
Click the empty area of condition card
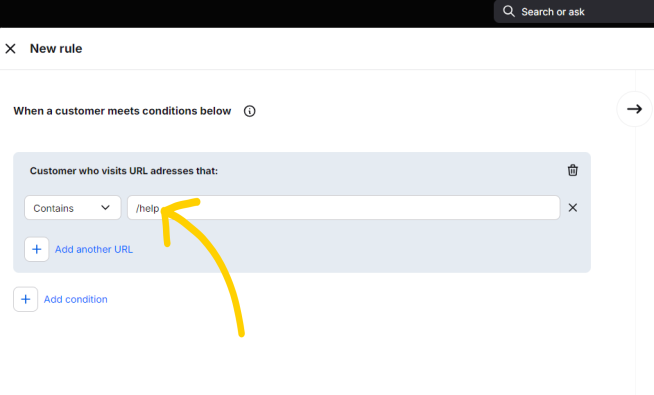[355, 250]
